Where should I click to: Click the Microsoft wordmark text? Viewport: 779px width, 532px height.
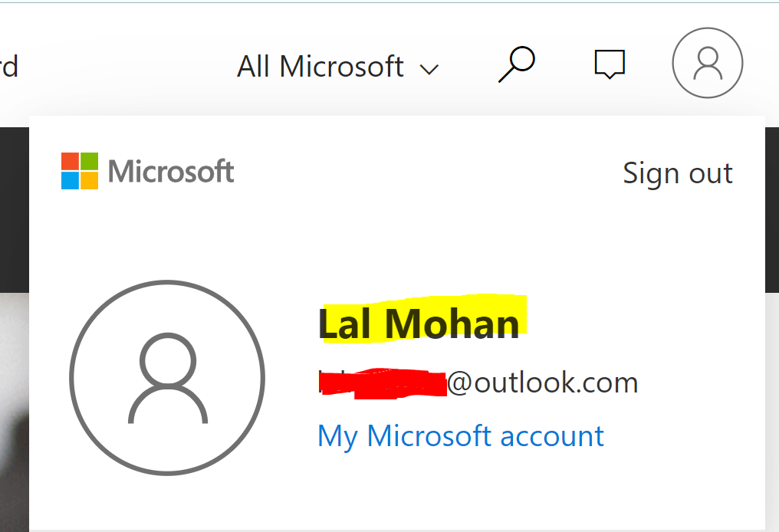click(x=171, y=171)
